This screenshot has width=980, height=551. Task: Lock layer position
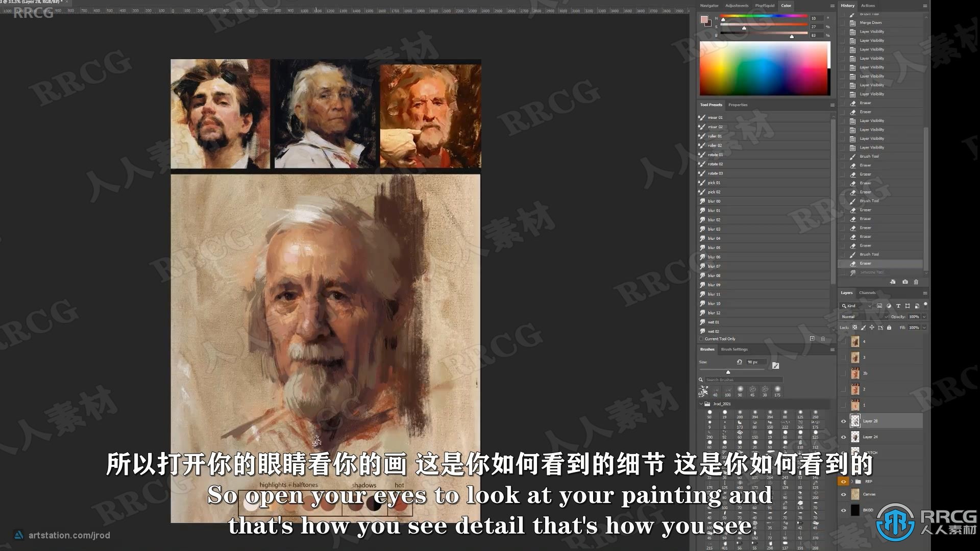click(x=872, y=328)
